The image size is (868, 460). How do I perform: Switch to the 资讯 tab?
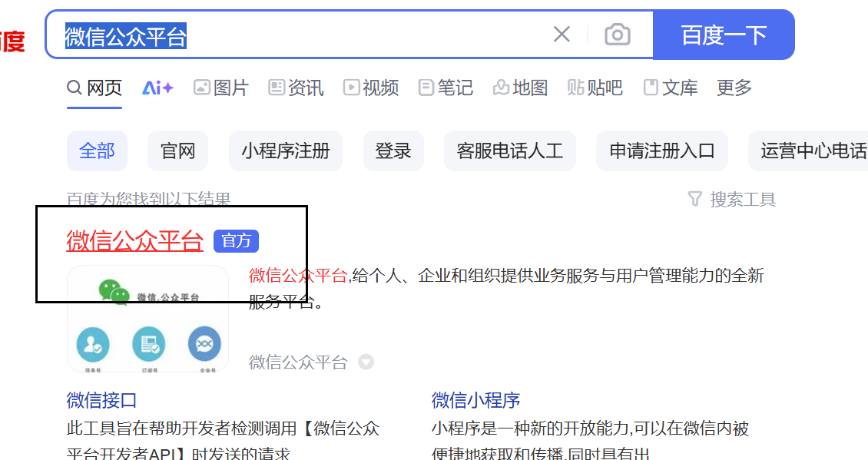click(296, 88)
